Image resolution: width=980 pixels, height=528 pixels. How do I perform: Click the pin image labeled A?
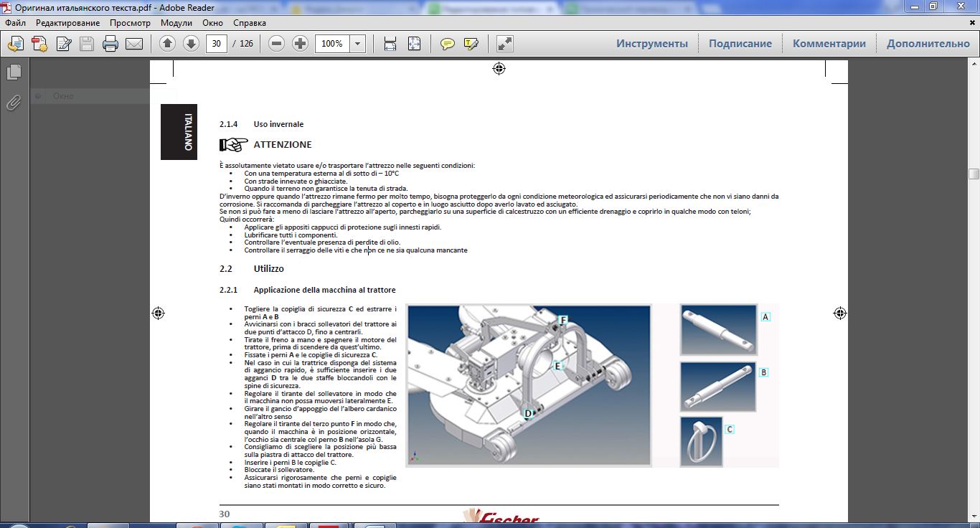(x=718, y=330)
